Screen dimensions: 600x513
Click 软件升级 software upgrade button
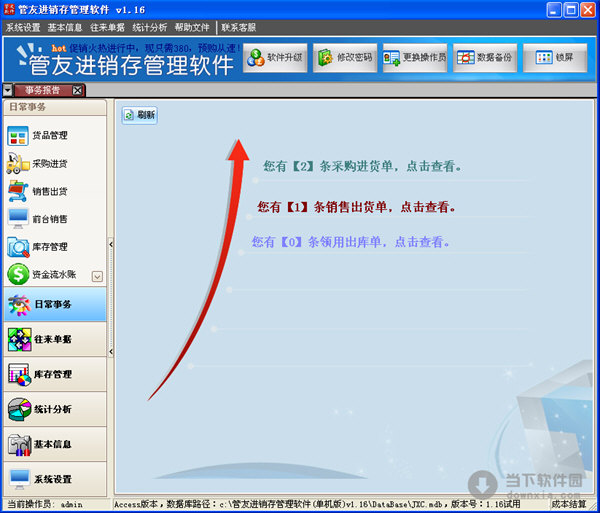275,58
